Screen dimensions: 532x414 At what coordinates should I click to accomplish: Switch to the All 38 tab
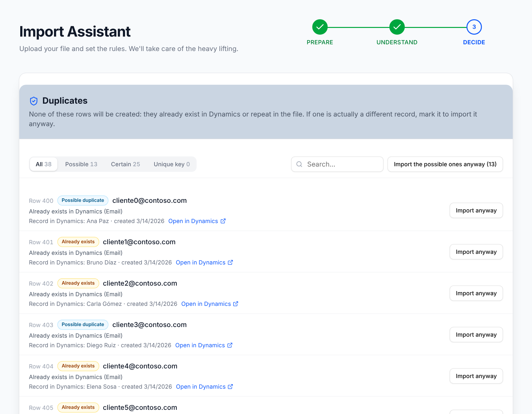click(44, 164)
